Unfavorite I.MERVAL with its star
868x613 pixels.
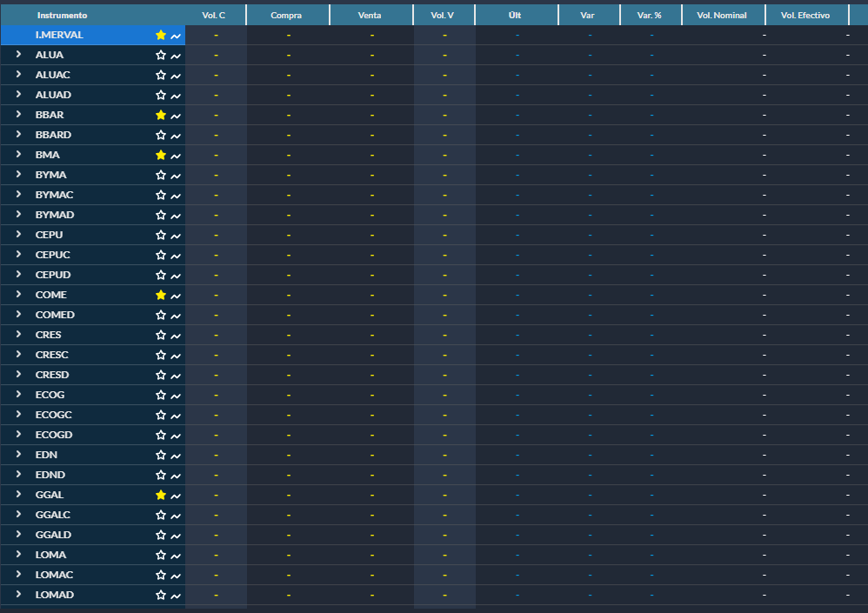pyautogui.click(x=161, y=35)
